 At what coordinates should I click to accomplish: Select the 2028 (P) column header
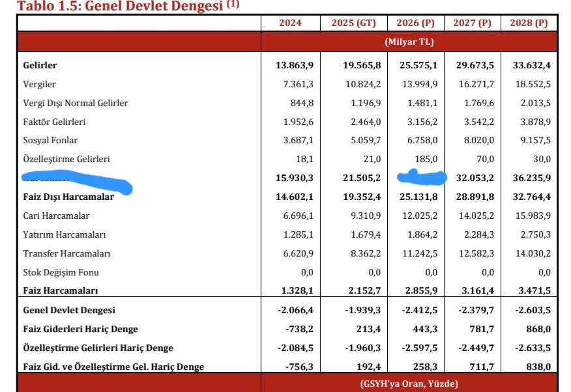click(529, 23)
